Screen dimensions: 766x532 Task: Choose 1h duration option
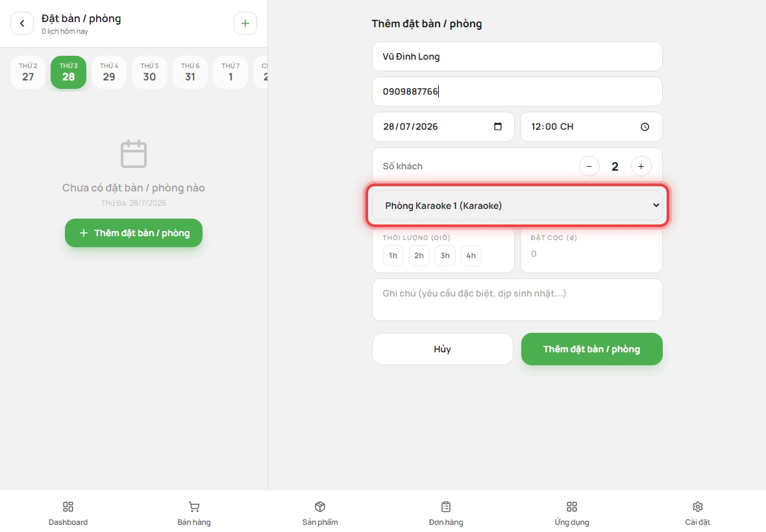coord(393,256)
